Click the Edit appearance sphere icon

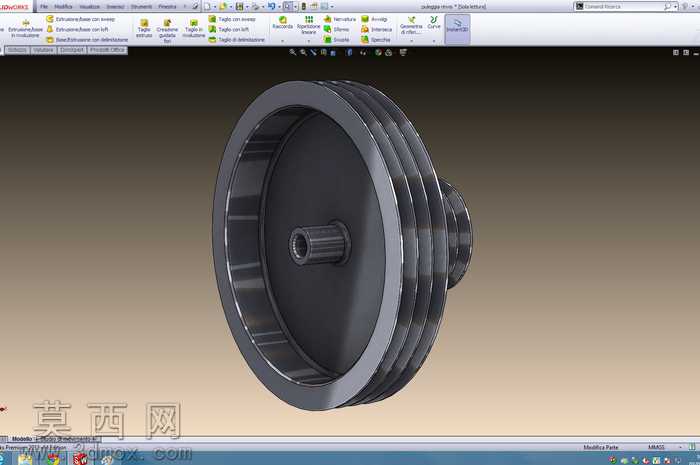(x=378, y=52)
